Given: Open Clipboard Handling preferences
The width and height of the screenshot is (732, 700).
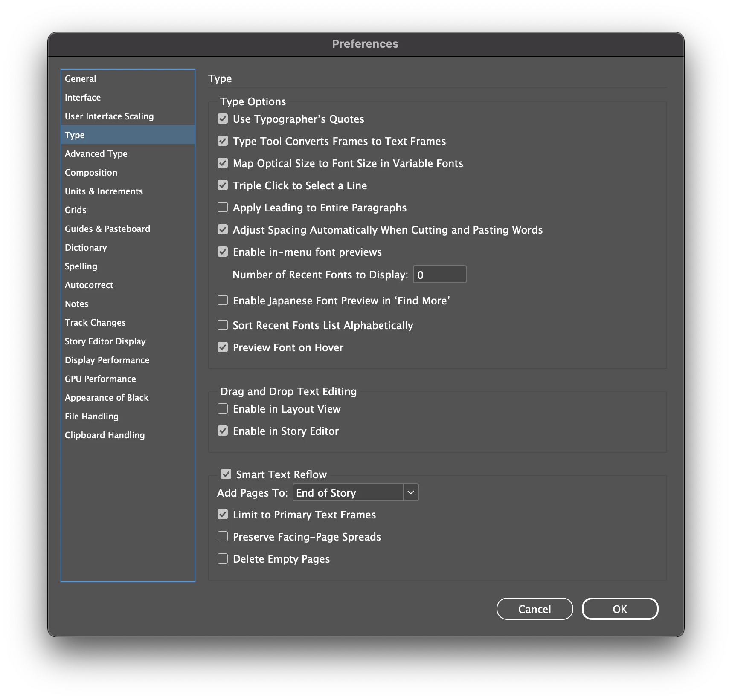Looking at the screenshot, I should click(x=128, y=435).
